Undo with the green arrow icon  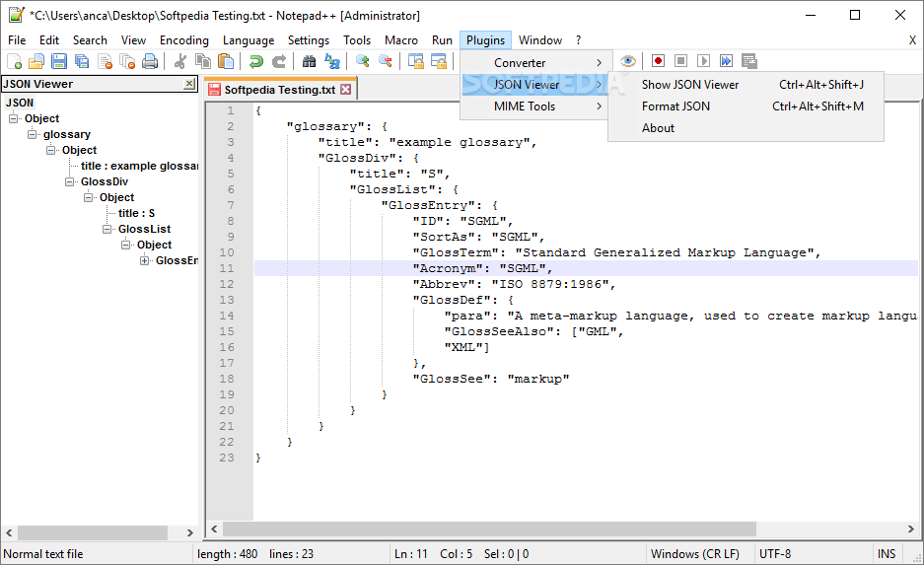(255, 61)
